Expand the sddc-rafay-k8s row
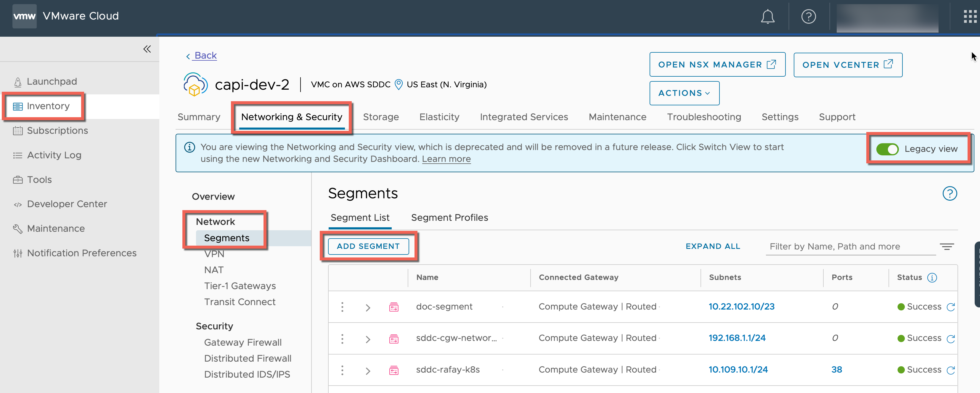 point(367,371)
